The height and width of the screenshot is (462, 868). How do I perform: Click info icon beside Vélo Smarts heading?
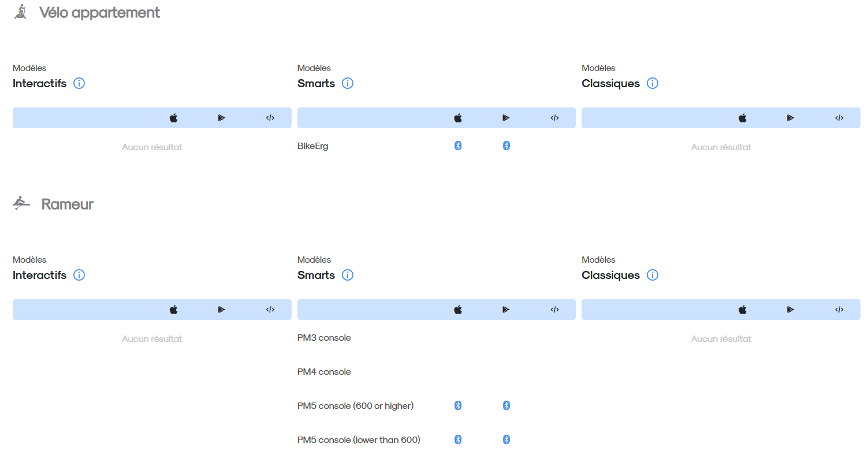(348, 83)
